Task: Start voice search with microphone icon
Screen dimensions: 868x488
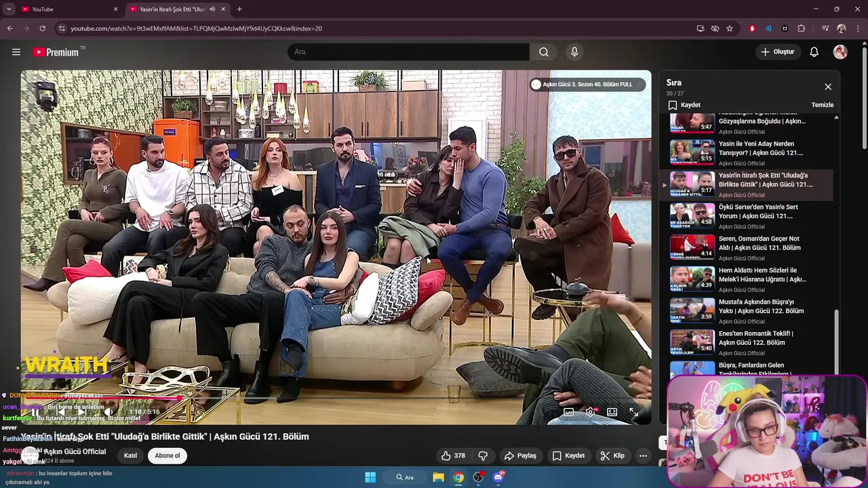Action: 574,52
